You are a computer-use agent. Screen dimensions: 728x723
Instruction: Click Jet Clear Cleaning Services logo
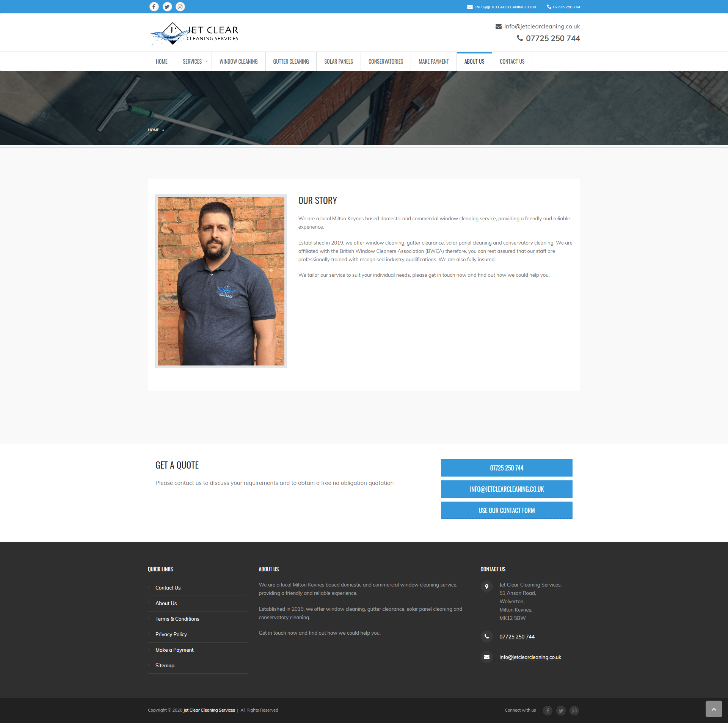[194, 33]
